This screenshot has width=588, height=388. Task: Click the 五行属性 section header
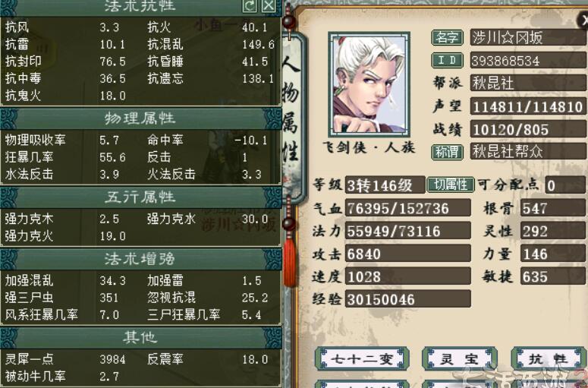click(140, 197)
